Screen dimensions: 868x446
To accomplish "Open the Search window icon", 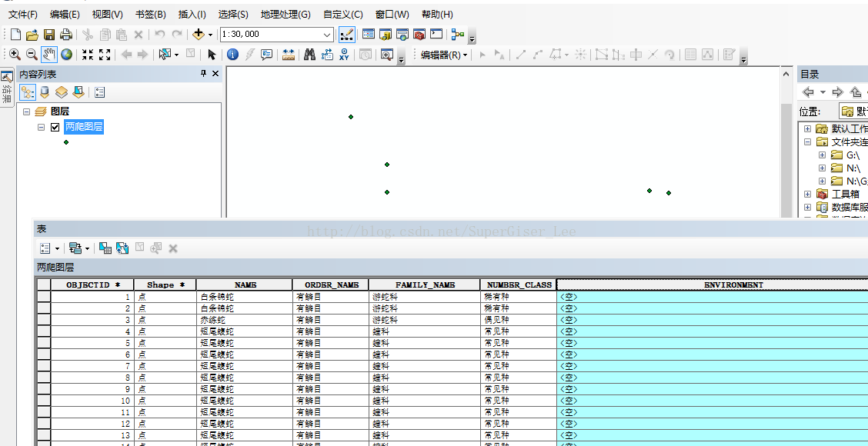I will 402,35.
